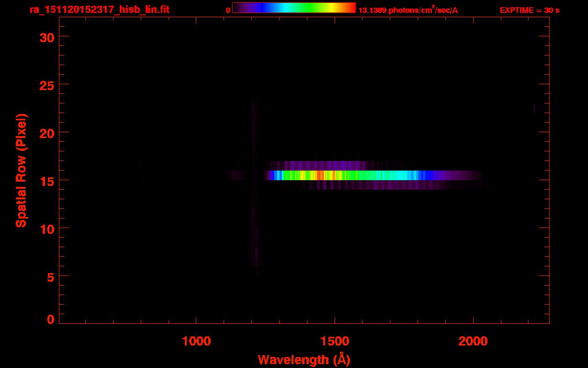Click the 1000 tick label on wavelength axis
This screenshot has height=368, width=588.
196,341
